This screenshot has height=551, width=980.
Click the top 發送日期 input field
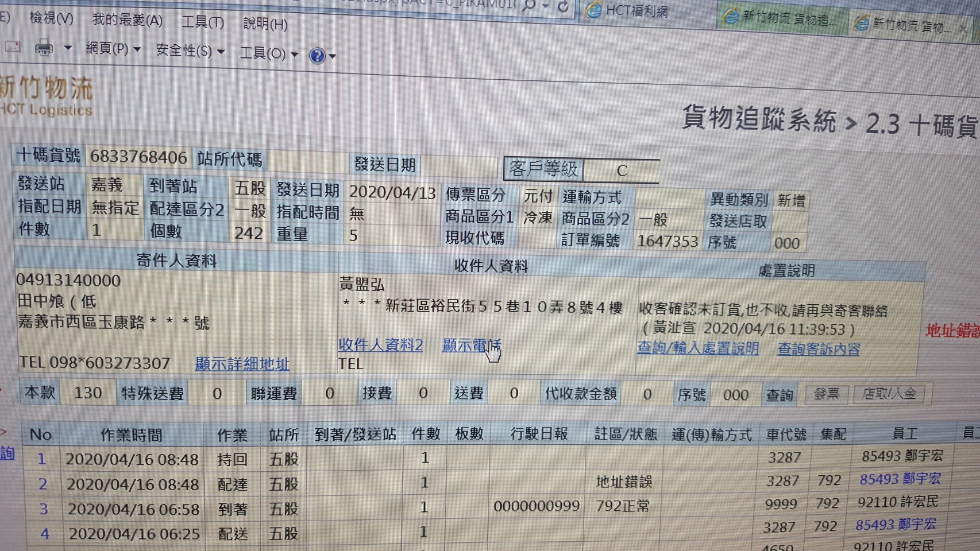click(458, 166)
